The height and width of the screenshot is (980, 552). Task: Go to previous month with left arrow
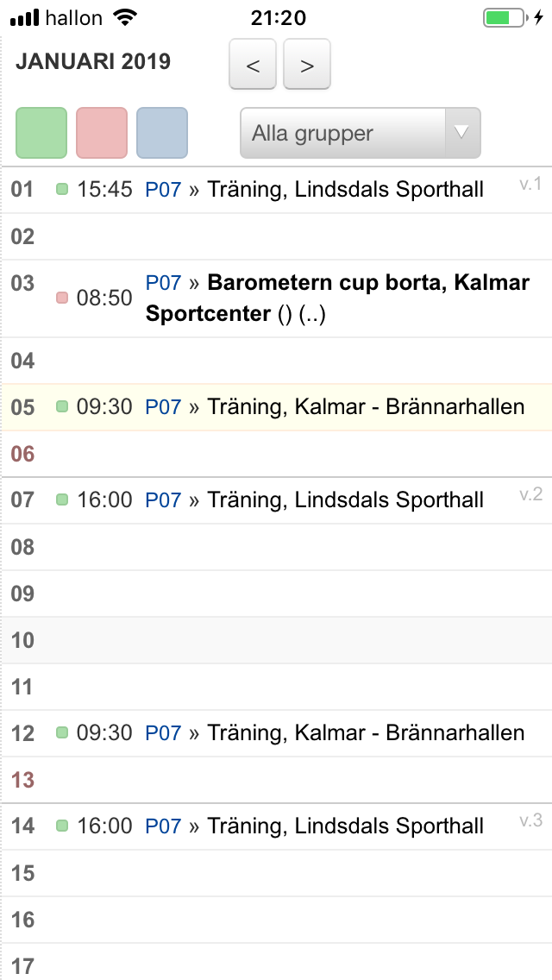(x=253, y=65)
